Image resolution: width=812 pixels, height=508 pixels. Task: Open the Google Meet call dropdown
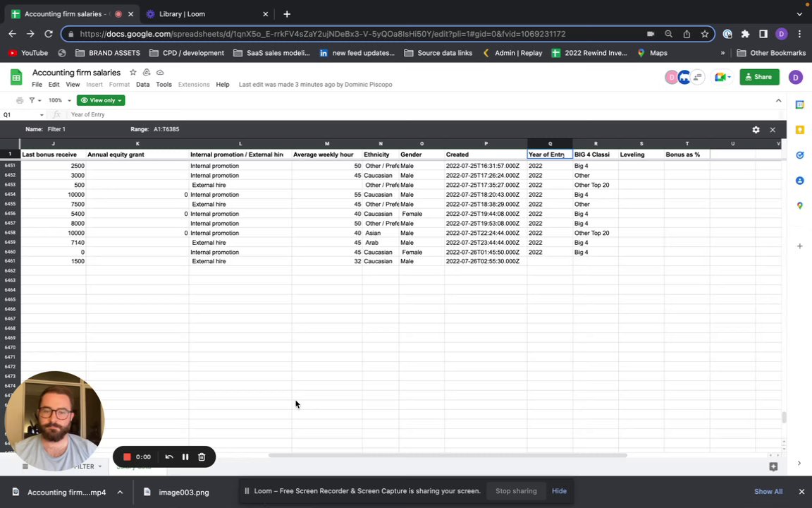pos(722,77)
